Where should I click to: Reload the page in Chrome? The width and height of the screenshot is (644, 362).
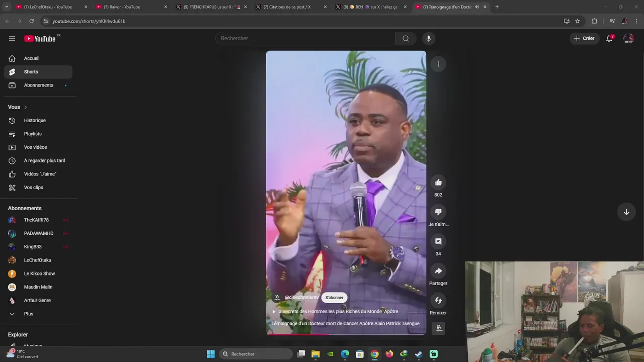pyautogui.click(x=31, y=21)
